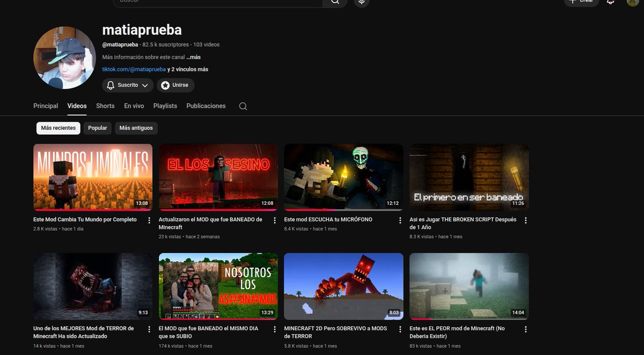Open options menu for 'Actualizaron el MOD' video
This screenshot has height=355, width=644.
(x=275, y=220)
